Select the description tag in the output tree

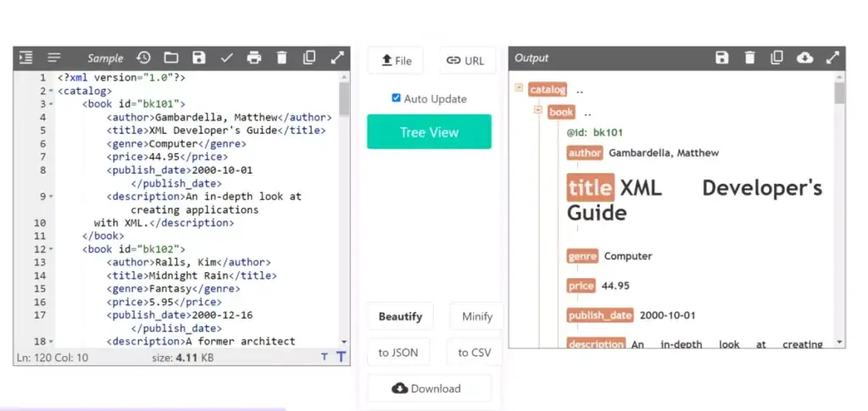click(x=596, y=343)
